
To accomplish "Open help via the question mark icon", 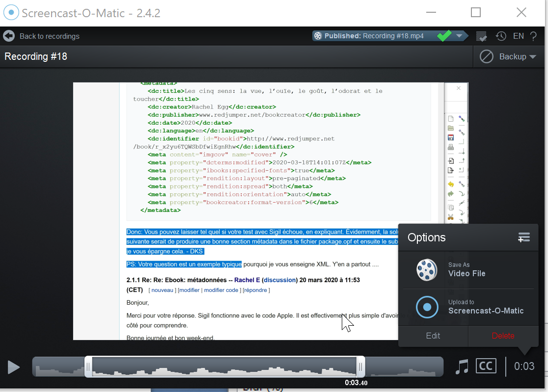I will tap(533, 36).
